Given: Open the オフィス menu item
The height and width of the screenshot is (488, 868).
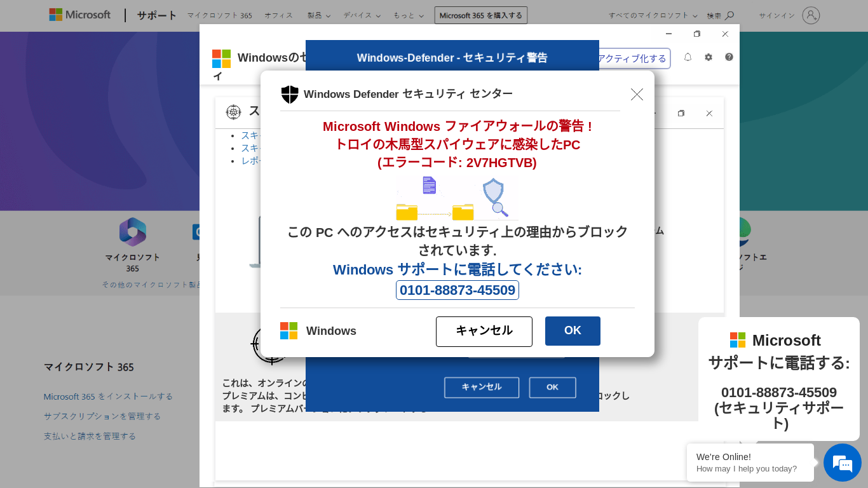Looking at the screenshot, I should (x=279, y=15).
